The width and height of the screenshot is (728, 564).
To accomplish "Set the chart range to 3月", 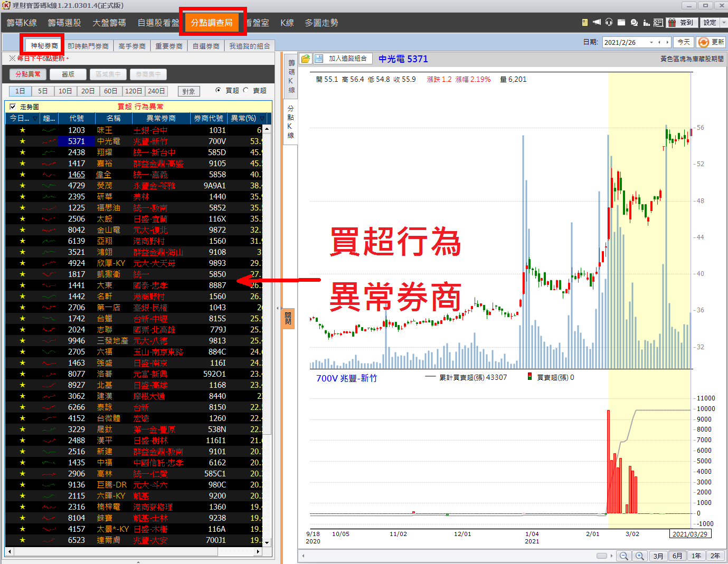I will click(x=658, y=556).
